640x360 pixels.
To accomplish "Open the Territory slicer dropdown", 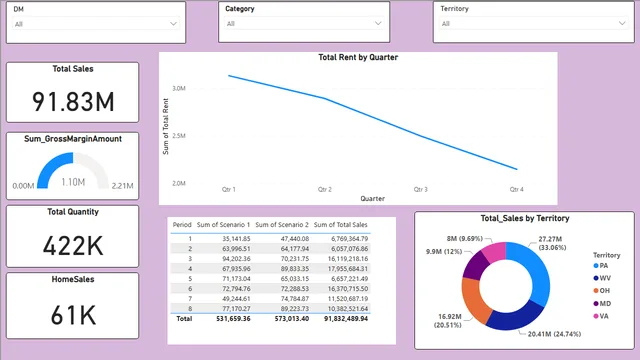I will pyautogui.click(x=534, y=24).
